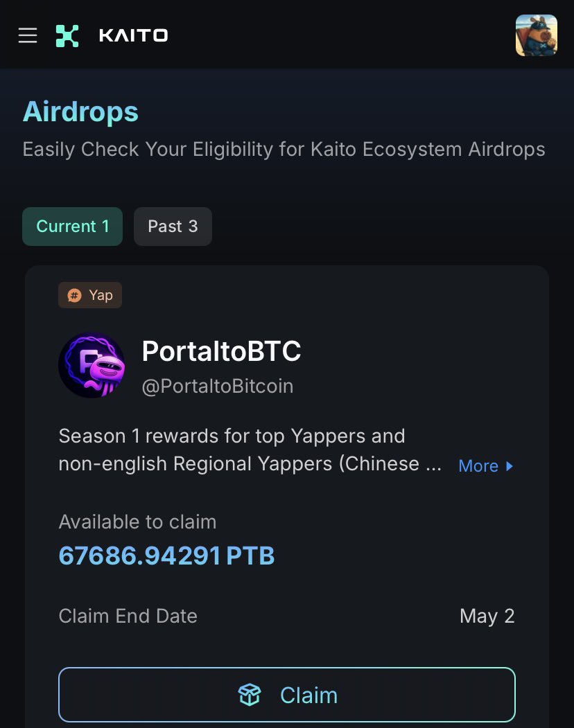Click the 67686.94291 PTB amount
Viewport: 574px width, 728px height.
[167, 556]
